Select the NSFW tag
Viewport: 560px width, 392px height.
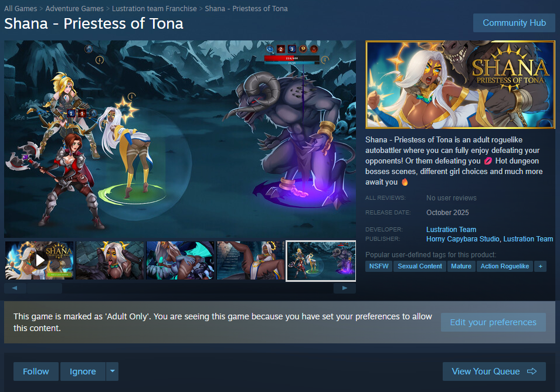(379, 267)
